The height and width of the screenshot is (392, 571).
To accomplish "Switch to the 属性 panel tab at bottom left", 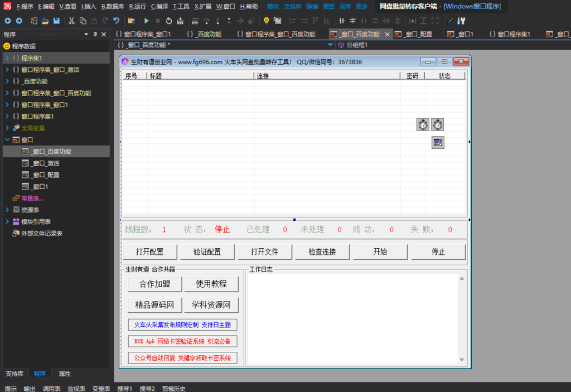I will coord(64,374).
